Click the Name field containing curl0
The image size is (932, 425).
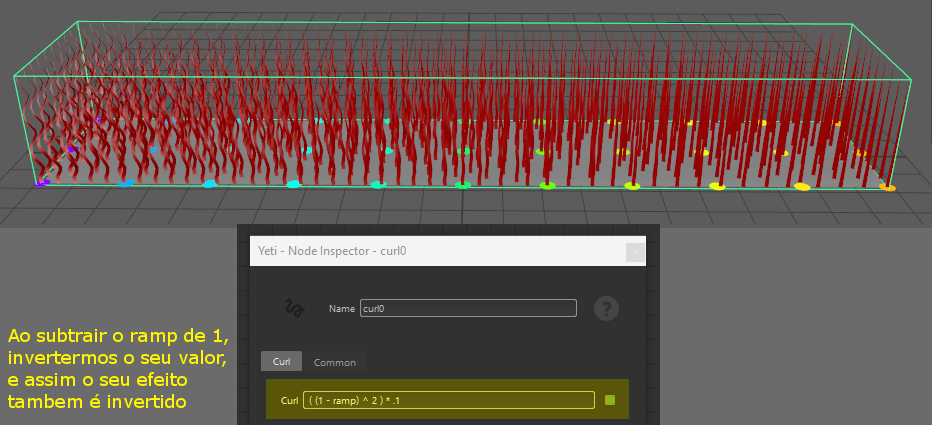point(468,309)
